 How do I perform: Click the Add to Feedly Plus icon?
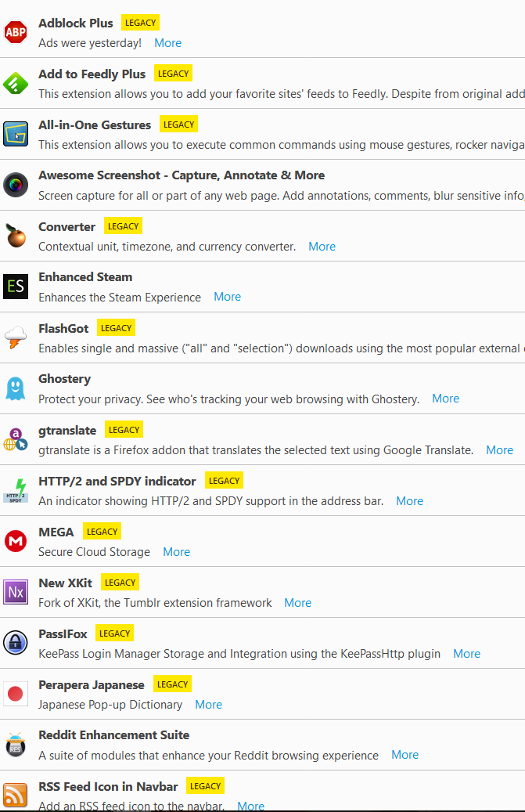(x=15, y=83)
